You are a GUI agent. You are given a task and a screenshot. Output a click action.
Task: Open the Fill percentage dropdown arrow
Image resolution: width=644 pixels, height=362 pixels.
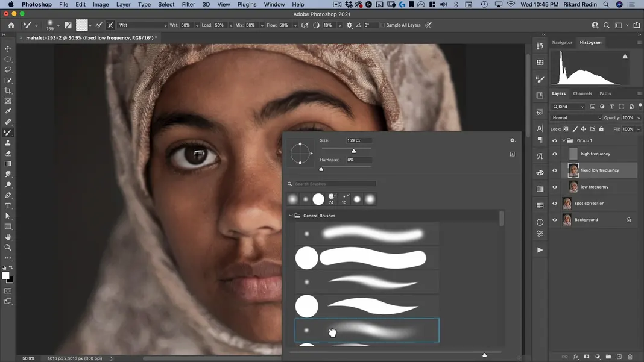point(639,129)
